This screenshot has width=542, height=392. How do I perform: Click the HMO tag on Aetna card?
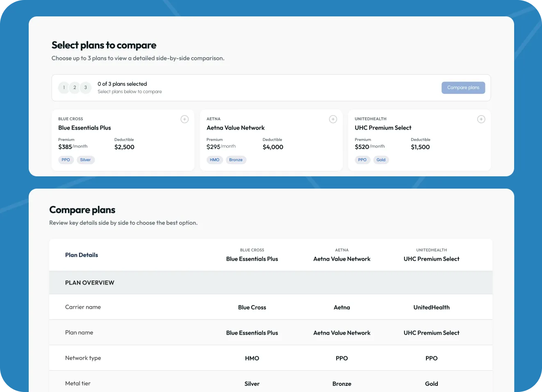[x=215, y=160]
